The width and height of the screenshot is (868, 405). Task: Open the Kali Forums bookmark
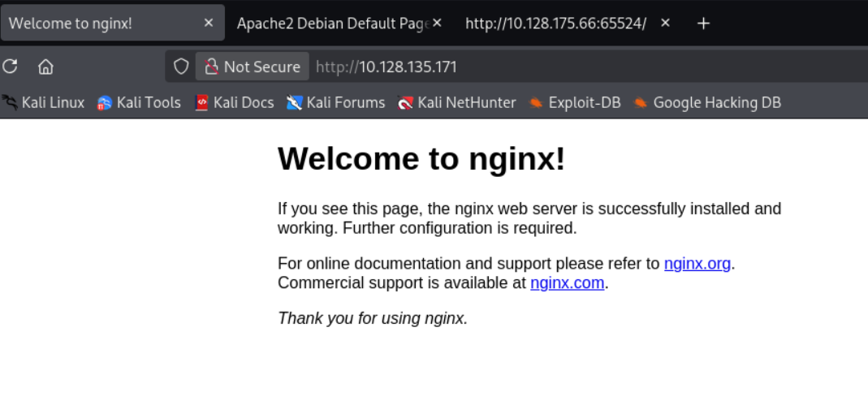pos(336,103)
